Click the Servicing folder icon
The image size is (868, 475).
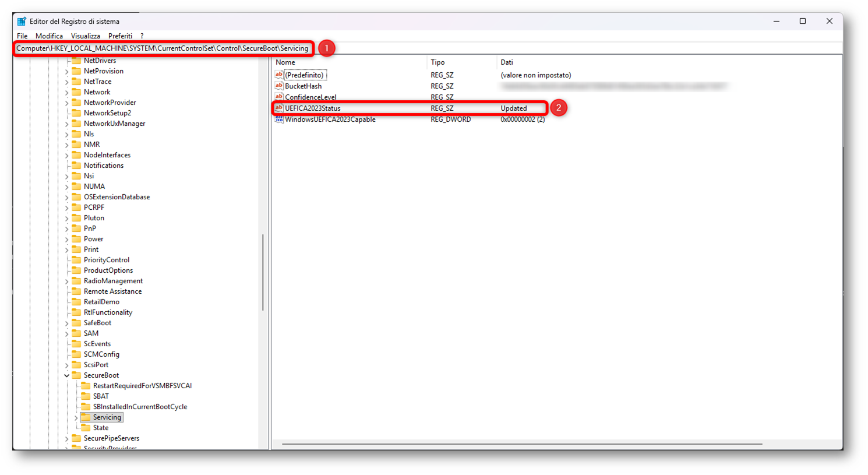pyautogui.click(x=86, y=417)
